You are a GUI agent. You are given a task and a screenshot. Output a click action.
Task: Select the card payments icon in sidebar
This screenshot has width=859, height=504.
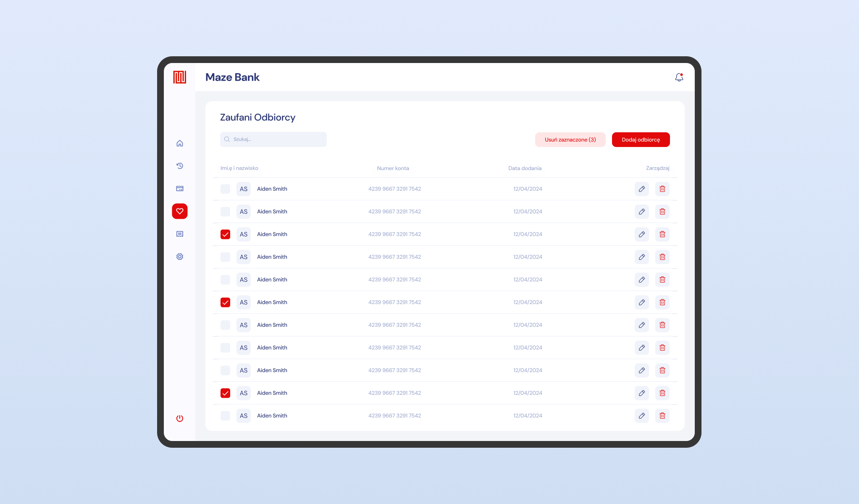180,188
